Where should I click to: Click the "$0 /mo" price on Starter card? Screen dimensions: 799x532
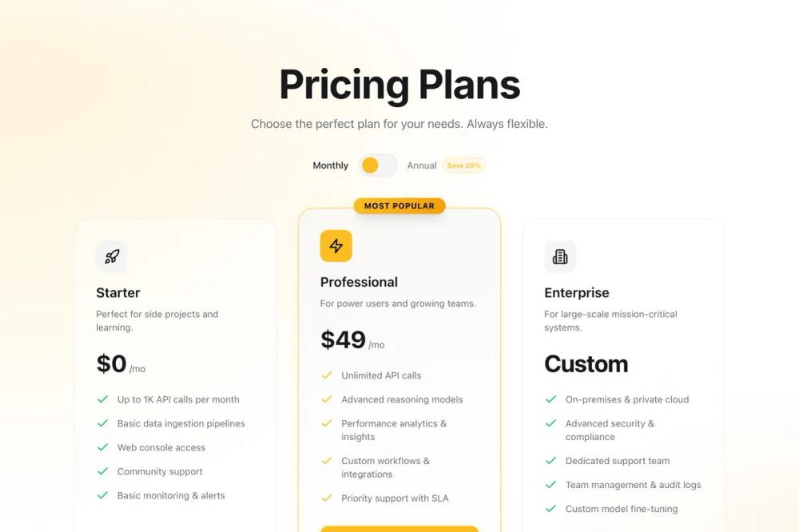point(121,363)
